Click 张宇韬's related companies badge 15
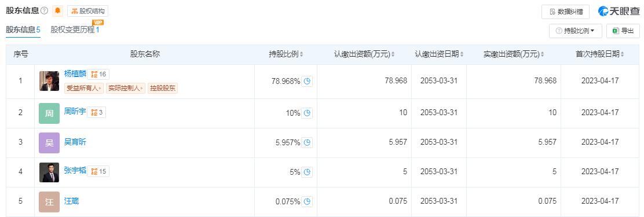Viewport: 644px width, 217px height. 98,171
